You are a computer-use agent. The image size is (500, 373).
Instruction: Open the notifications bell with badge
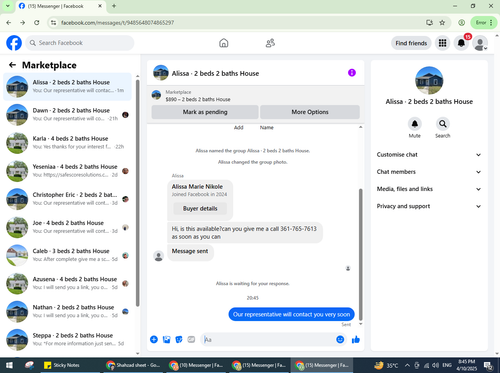click(461, 43)
